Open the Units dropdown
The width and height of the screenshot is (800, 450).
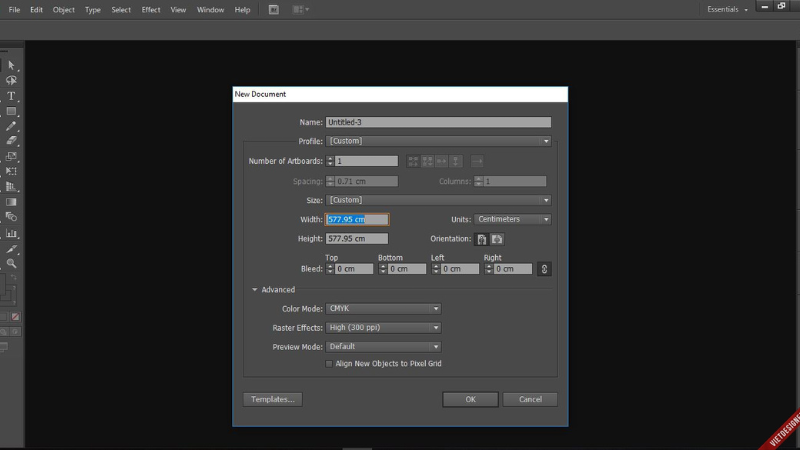click(x=512, y=219)
